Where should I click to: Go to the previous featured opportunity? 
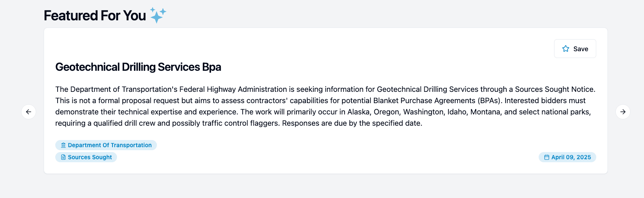tap(29, 112)
